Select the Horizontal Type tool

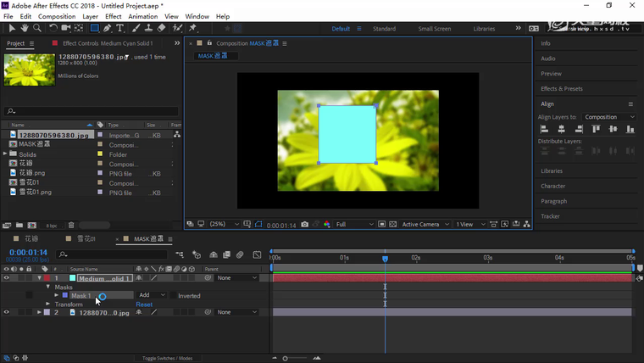121,29
